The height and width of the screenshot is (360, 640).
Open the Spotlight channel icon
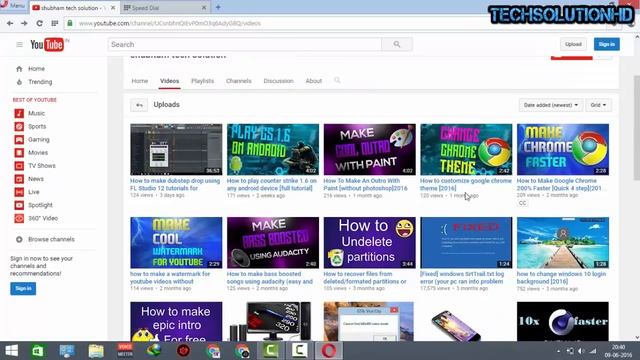19,205
